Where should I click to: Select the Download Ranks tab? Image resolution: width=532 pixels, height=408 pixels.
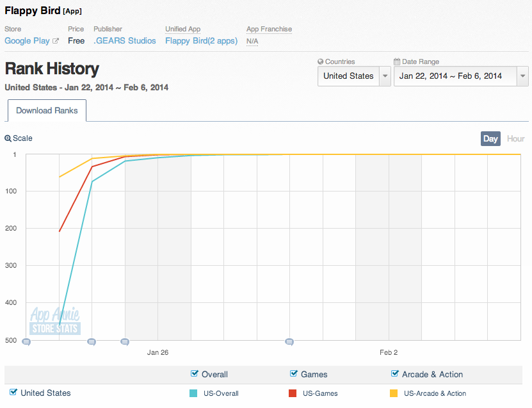(47, 110)
